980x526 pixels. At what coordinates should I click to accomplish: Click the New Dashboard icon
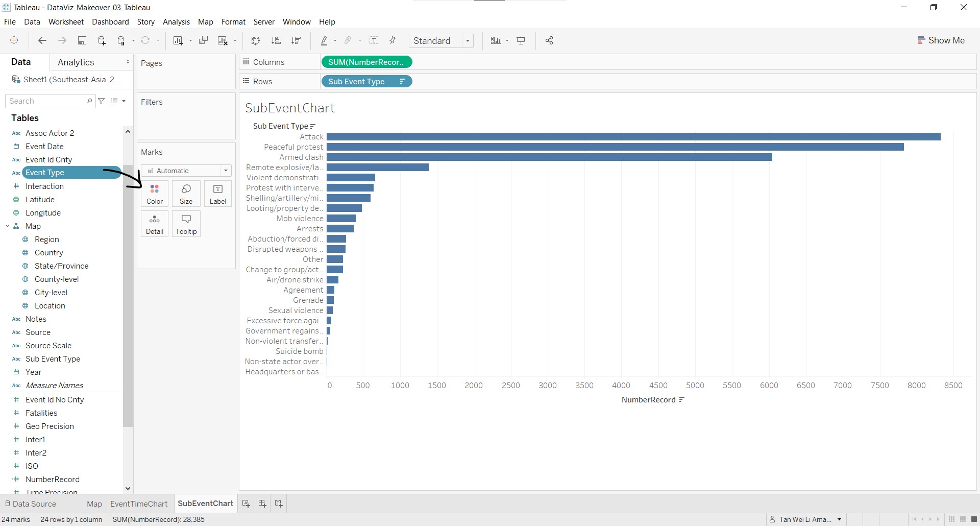coord(262,504)
